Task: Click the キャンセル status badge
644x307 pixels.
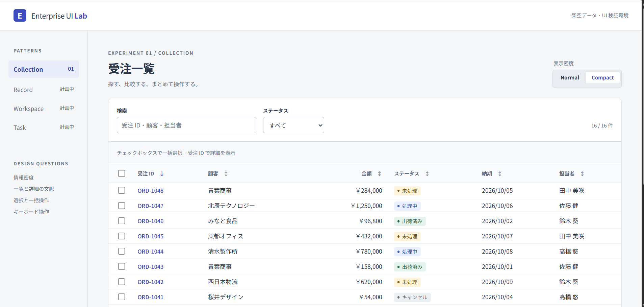Action: coord(412,297)
